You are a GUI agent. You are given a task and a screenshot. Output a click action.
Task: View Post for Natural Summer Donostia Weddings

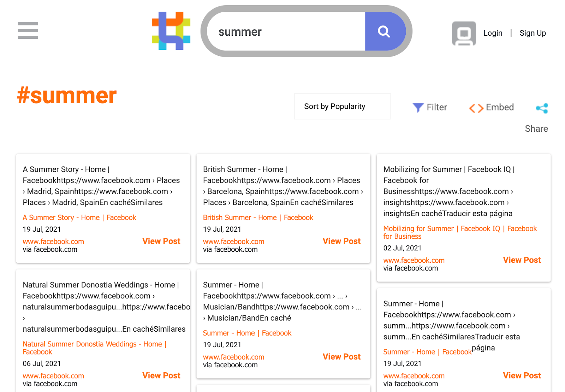click(x=161, y=375)
